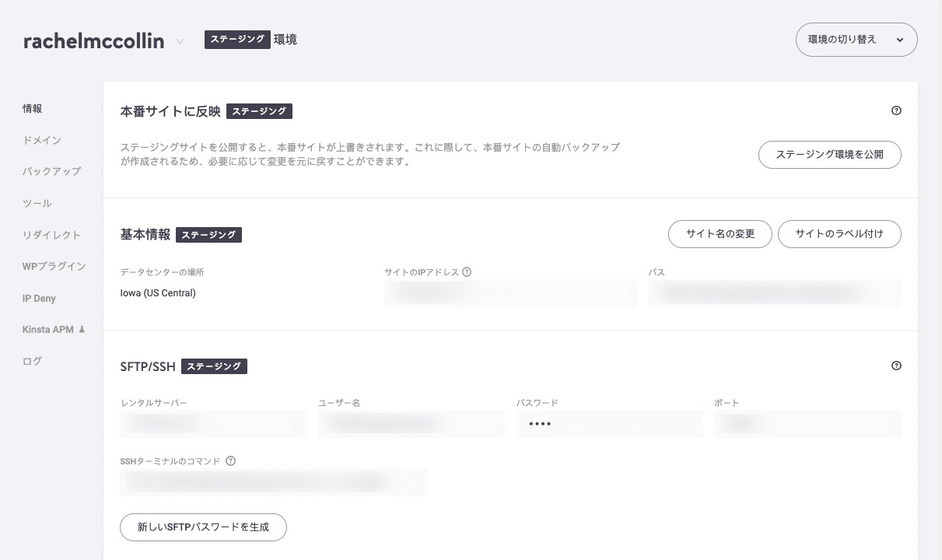Generate a new SFTP password

click(203, 527)
